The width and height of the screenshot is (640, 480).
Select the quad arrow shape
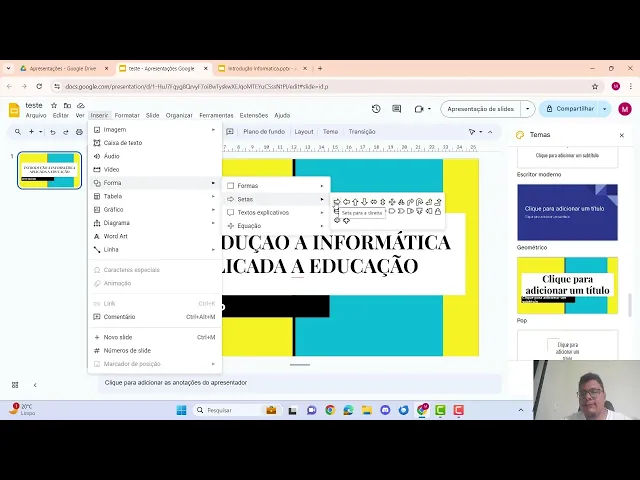[x=392, y=202]
